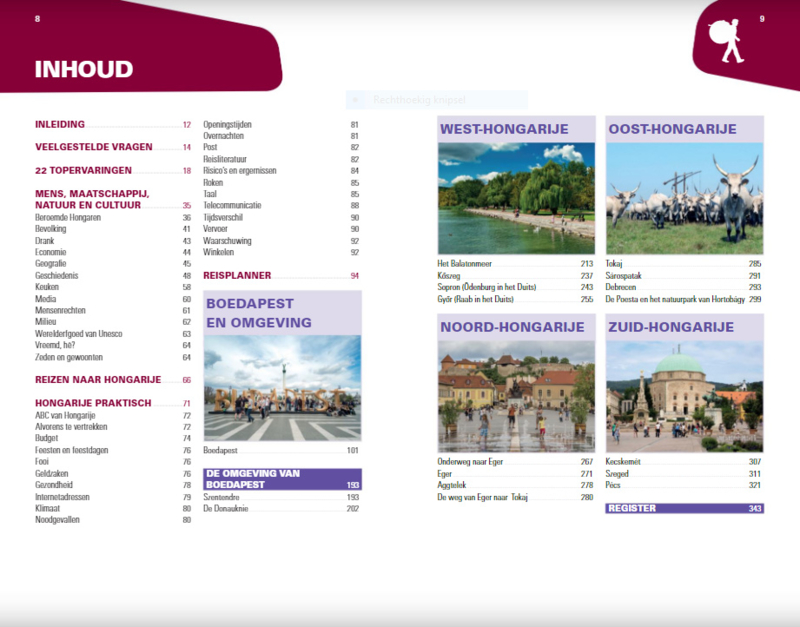Click the 'Geldzaken' entry
The height and width of the screenshot is (627, 800).
tap(113, 473)
